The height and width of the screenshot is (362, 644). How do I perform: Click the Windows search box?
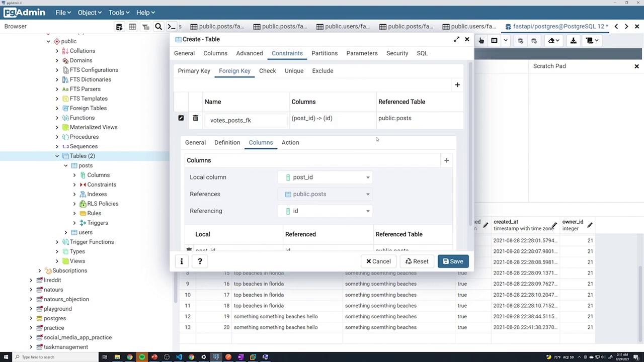coord(55,357)
